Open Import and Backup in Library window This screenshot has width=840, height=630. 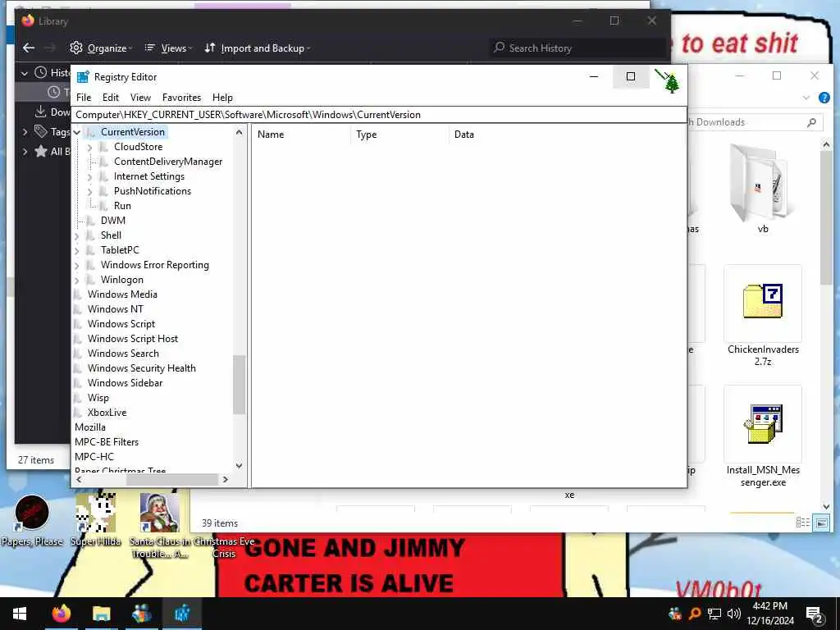coord(257,48)
